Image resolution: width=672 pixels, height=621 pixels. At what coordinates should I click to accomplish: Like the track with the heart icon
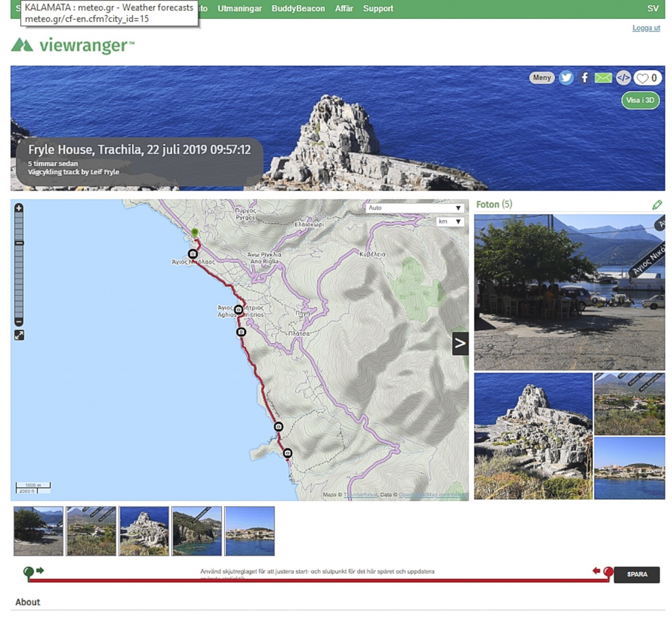point(648,78)
